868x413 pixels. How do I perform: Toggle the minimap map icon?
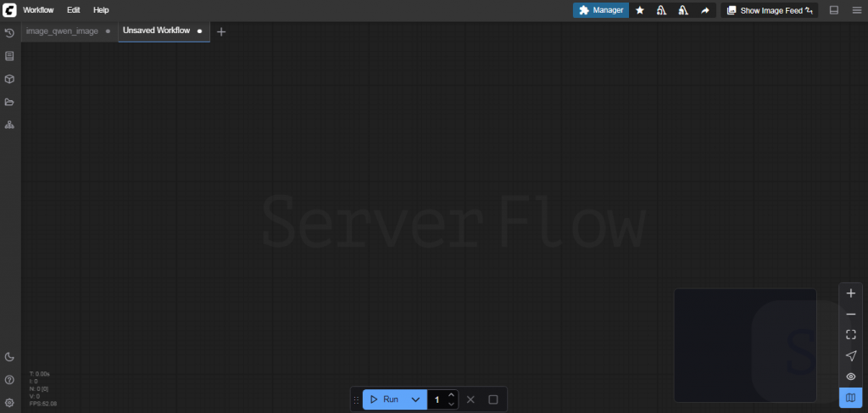[851, 398]
